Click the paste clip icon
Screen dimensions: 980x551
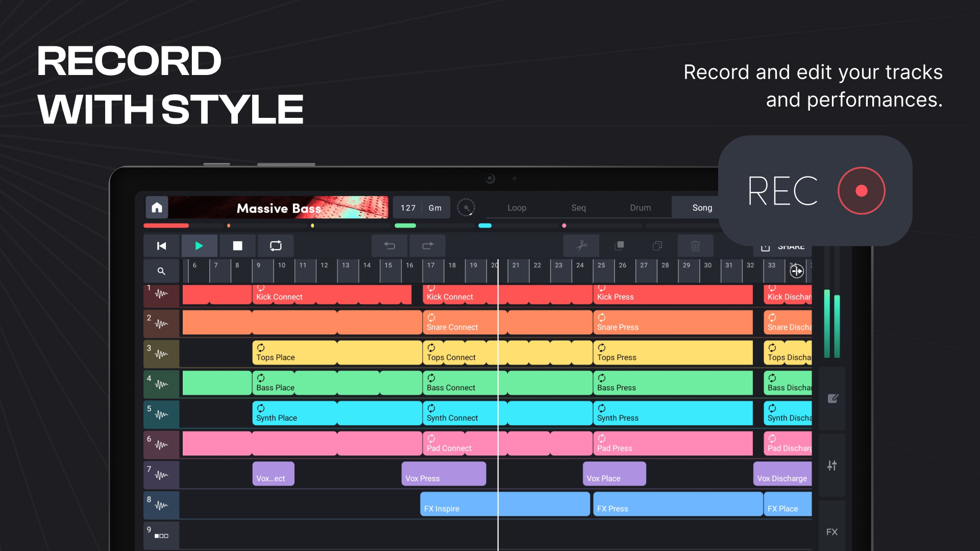coord(657,245)
